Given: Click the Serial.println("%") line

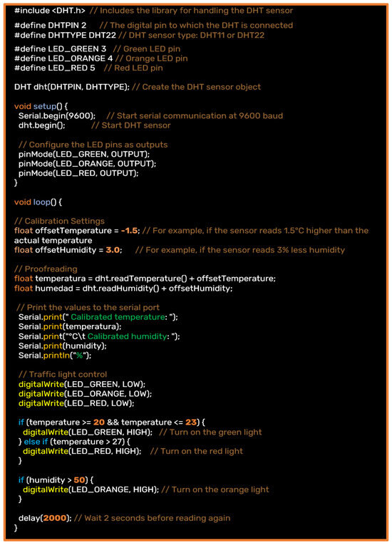Looking at the screenshot, I should [x=55, y=355].
